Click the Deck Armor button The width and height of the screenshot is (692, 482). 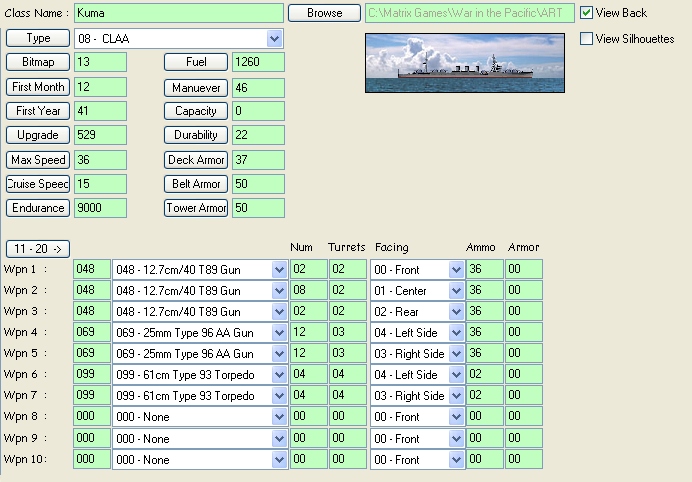[196, 160]
